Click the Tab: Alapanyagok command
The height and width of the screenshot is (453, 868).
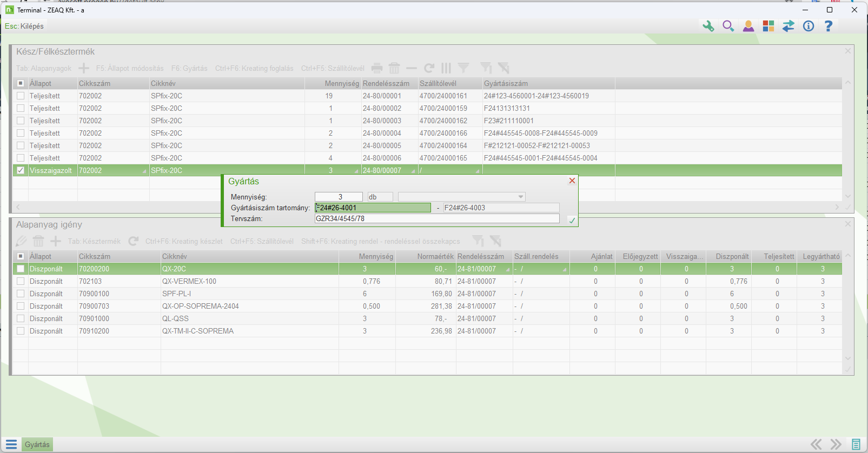pyautogui.click(x=44, y=69)
